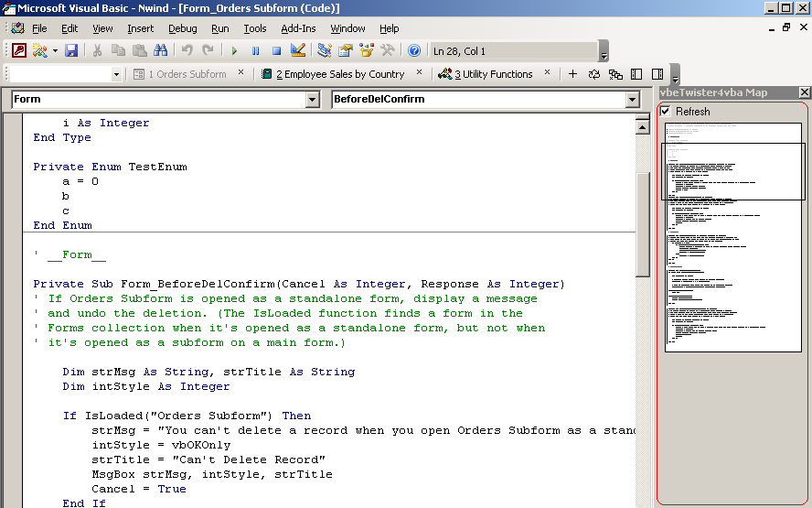Close the Orders Subform tab
Viewport: 812px width, 508px height.
point(240,72)
